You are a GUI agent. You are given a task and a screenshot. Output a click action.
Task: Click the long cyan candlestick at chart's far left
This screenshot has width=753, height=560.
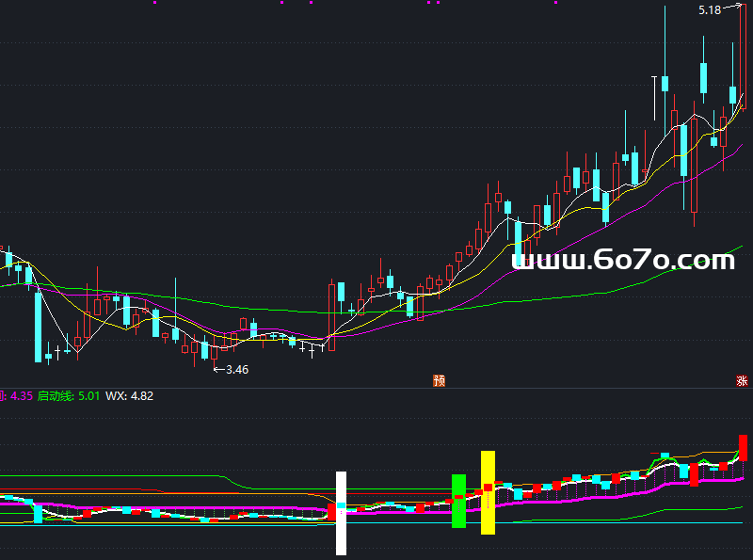38,326
